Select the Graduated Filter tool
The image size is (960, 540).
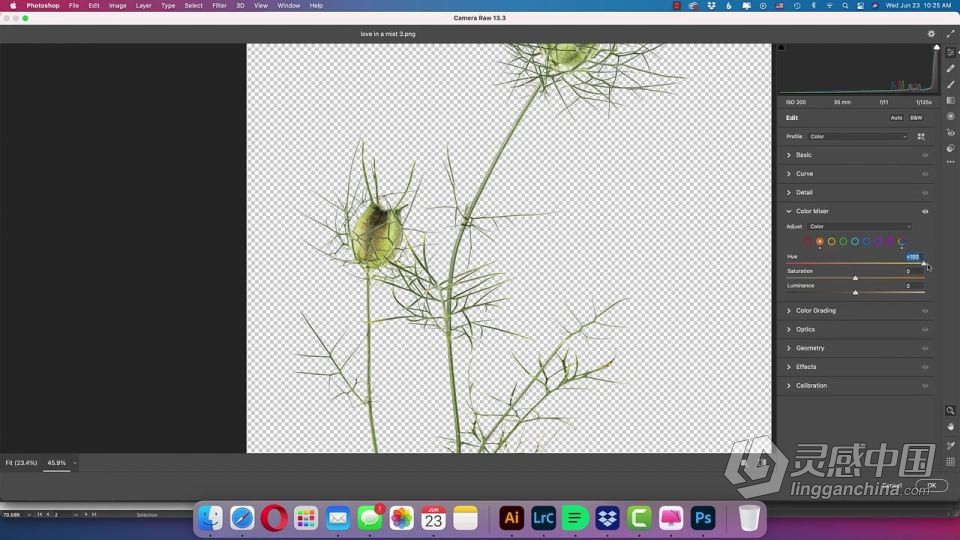coord(950,100)
